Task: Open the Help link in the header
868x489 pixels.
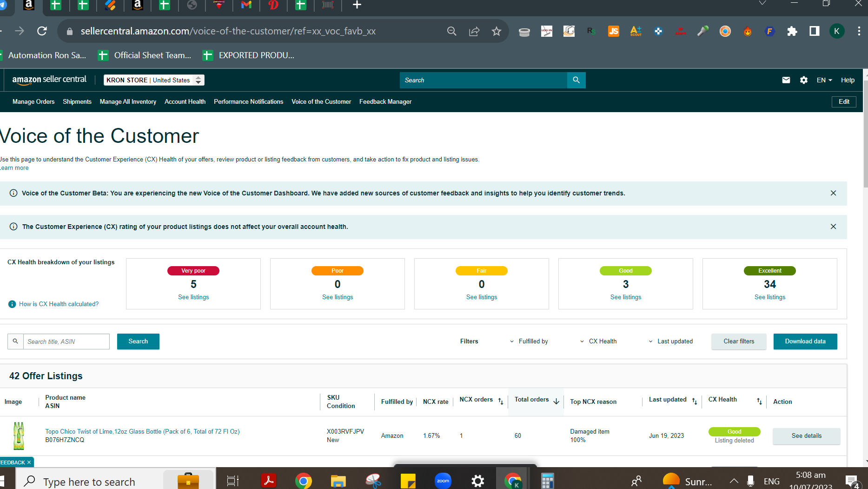Action: pyautogui.click(x=848, y=80)
